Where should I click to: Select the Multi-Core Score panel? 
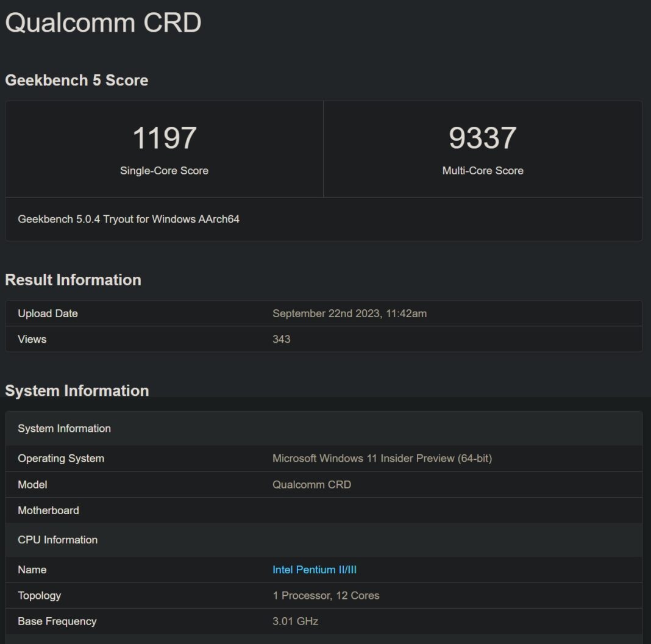coord(482,148)
